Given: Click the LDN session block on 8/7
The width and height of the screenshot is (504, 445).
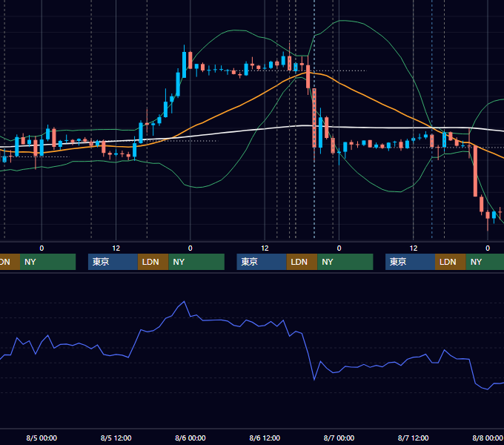Looking at the screenshot, I should click(x=451, y=262).
